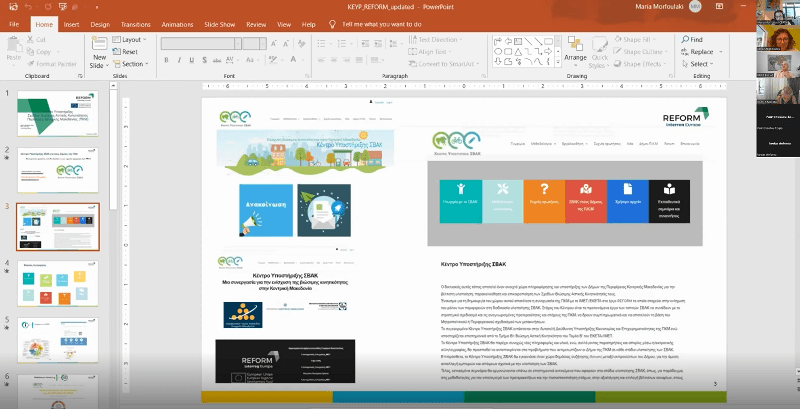Click the Find magnifier icon

(685, 39)
